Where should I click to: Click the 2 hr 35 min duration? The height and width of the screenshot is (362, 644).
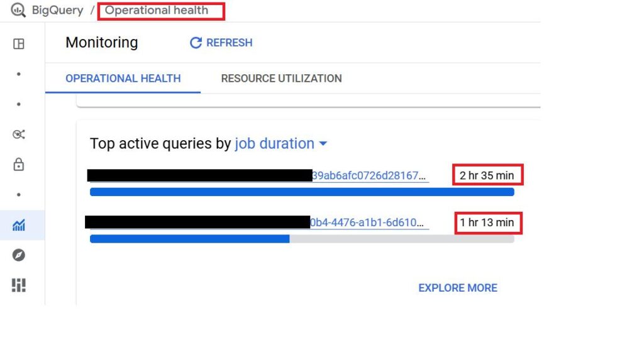[x=487, y=176]
